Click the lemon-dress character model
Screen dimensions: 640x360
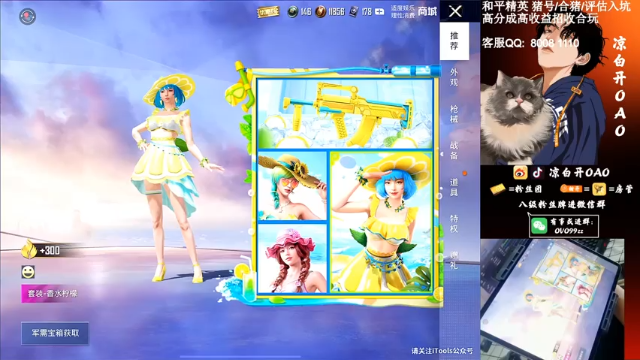(171, 178)
